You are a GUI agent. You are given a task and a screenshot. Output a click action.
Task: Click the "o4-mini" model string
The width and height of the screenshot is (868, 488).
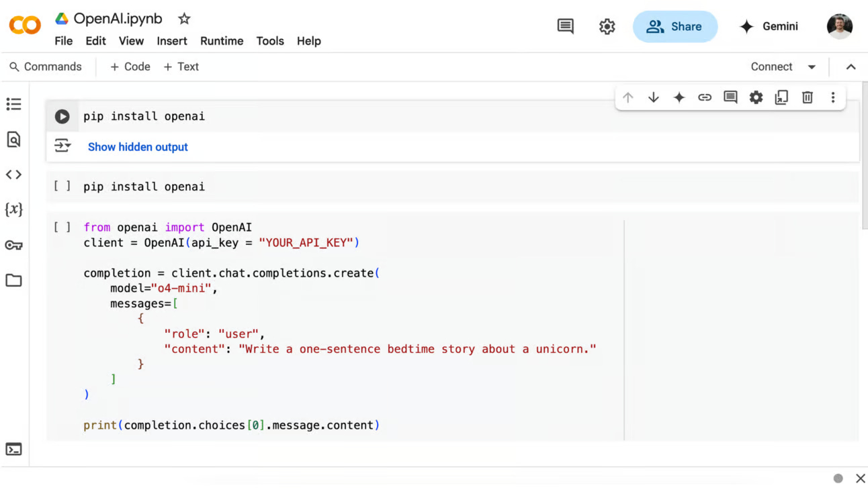[181, 288]
